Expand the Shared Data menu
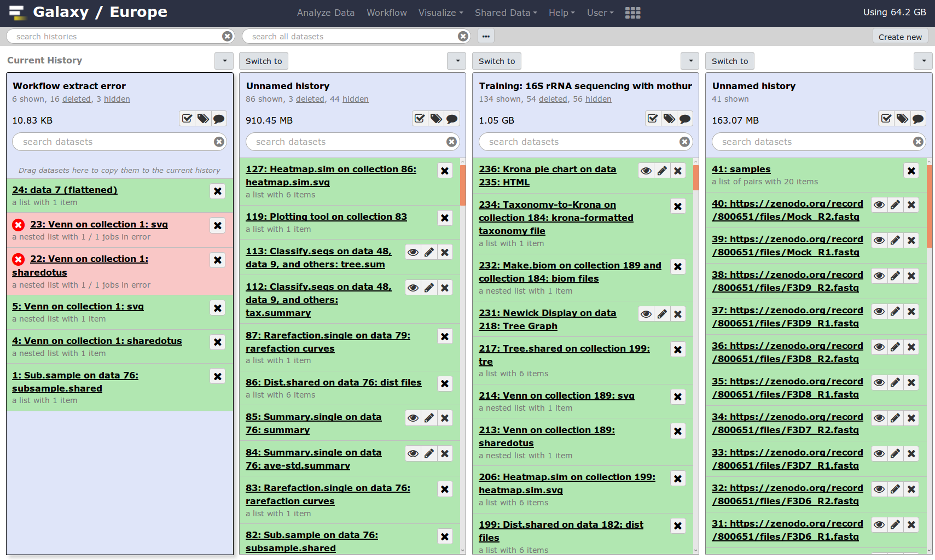Viewport: 935px width, 560px height. [x=506, y=13]
